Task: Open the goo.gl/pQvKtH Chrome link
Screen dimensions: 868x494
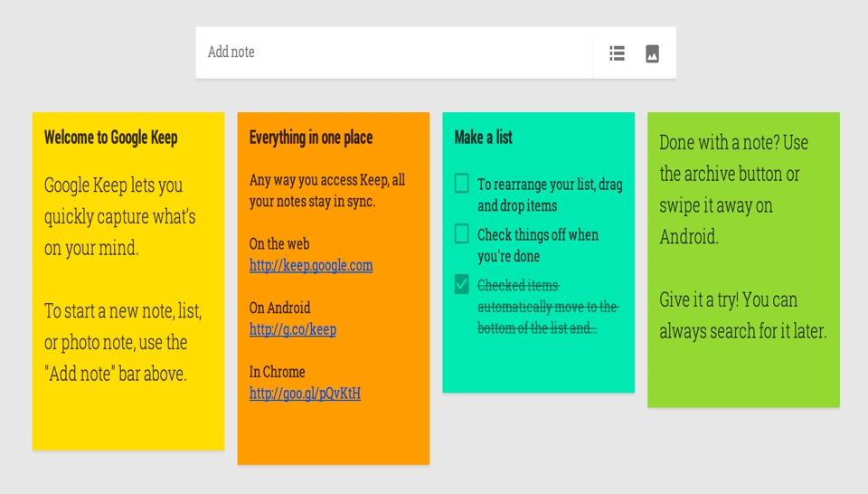Action: click(305, 394)
